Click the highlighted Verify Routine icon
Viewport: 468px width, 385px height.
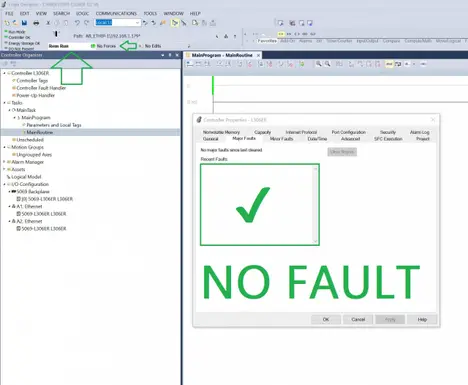point(174,23)
